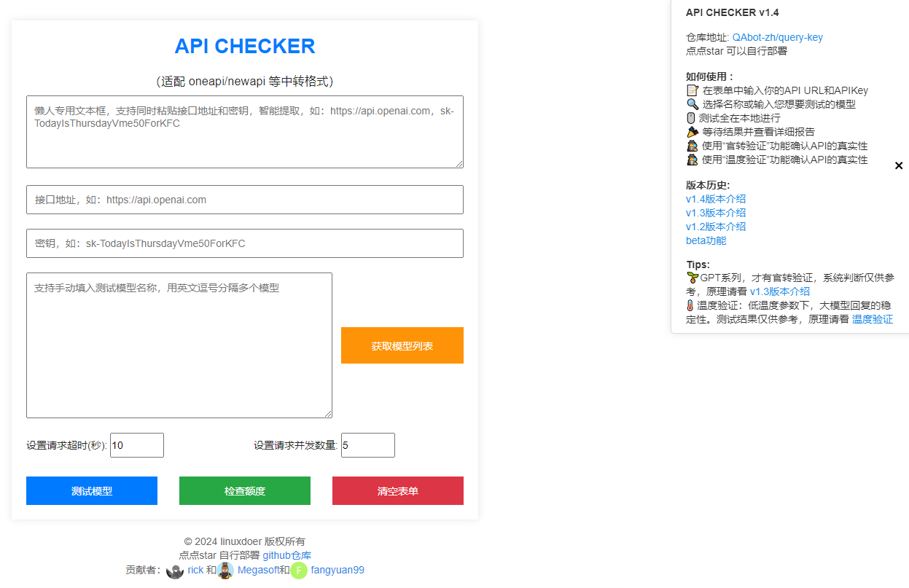Click Megasoft's contributor avatar icon
This screenshot has width=909, height=588.
[x=225, y=571]
